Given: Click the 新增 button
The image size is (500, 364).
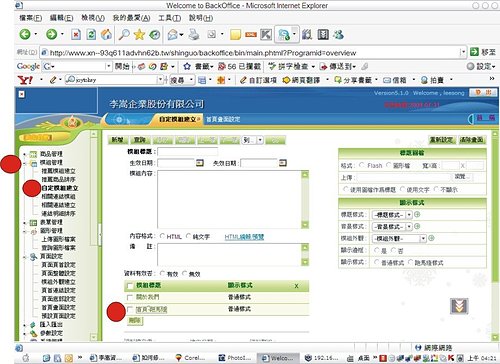Looking at the screenshot, I should 118,140.
